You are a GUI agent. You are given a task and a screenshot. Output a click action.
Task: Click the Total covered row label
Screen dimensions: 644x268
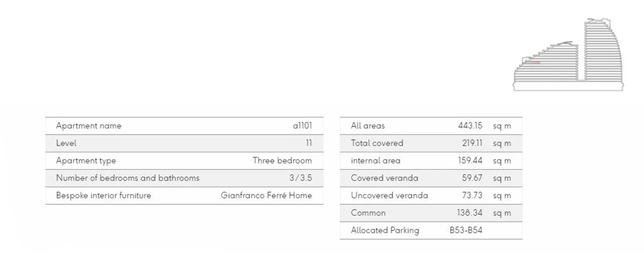377,143
